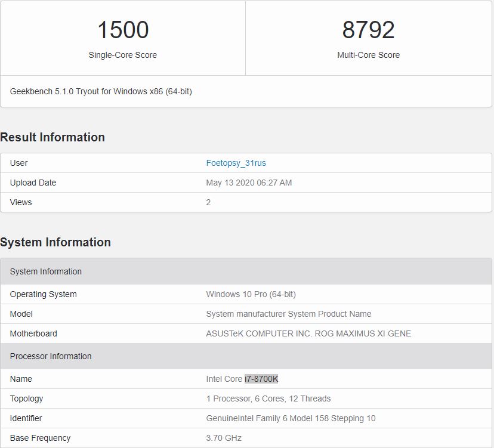The image size is (494, 448).
Task: Click the Views count value
Action: (208, 202)
